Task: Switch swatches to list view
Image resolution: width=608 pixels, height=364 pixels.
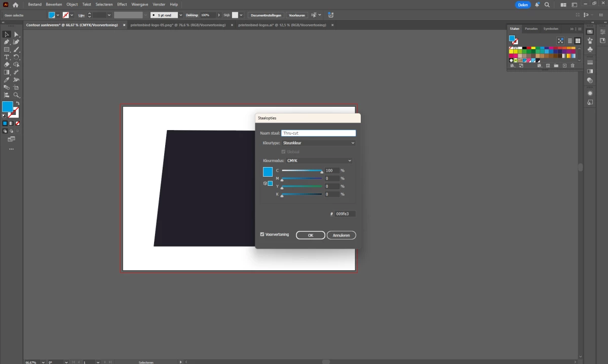Action: [x=569, y=41]
